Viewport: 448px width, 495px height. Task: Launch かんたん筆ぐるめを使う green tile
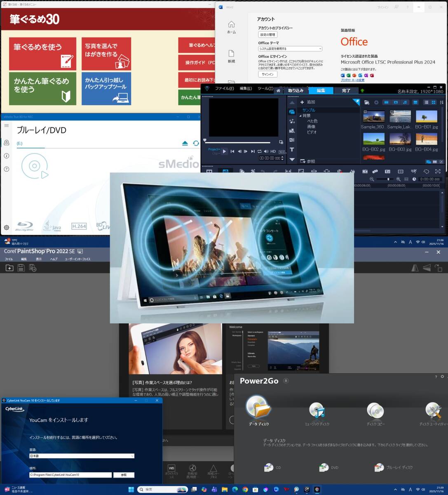[x=42, y=89]
